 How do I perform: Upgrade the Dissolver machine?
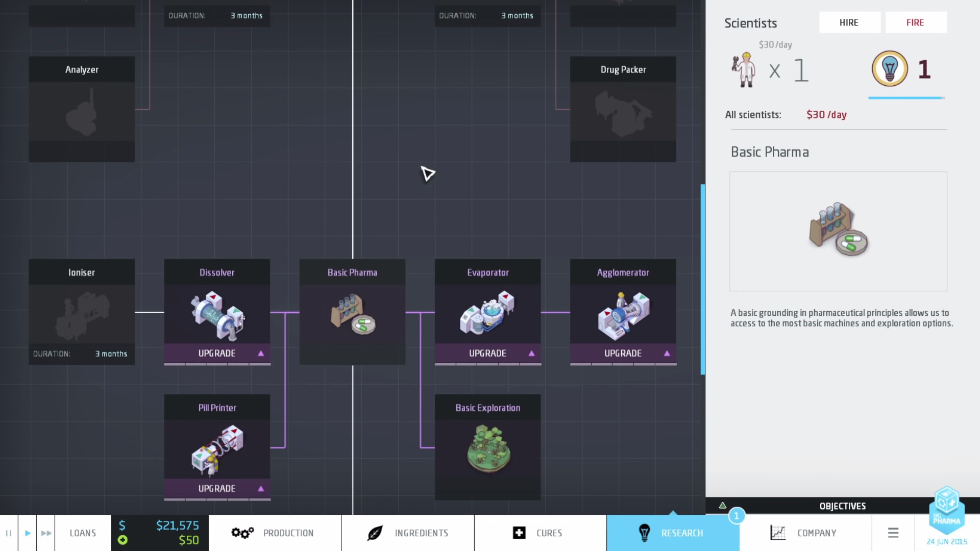(x=217, y=353)
